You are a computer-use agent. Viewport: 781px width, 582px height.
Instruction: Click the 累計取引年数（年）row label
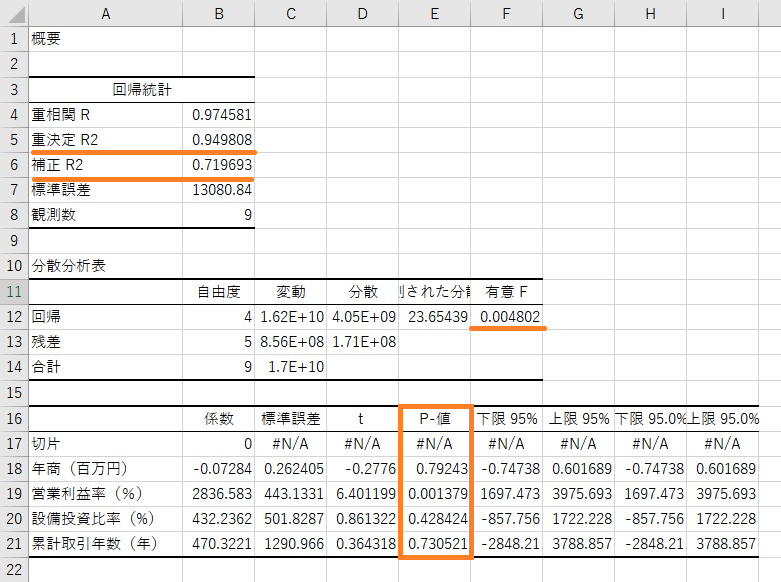95,544
